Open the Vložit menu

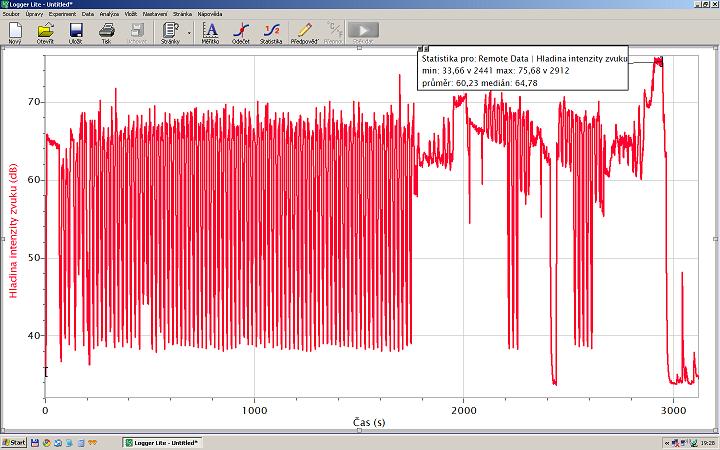[x=131, y=14]
